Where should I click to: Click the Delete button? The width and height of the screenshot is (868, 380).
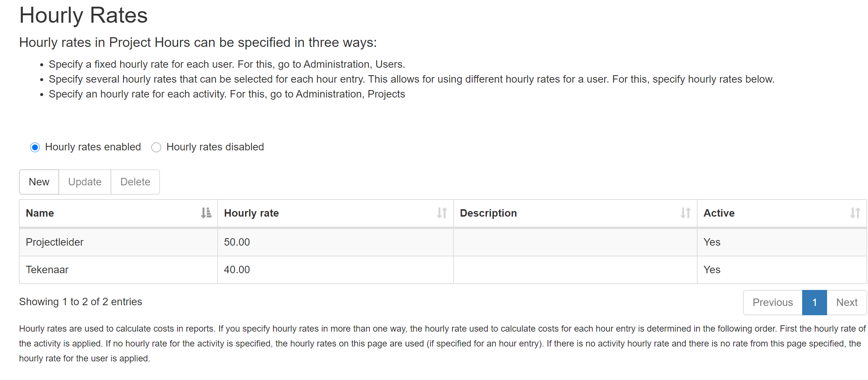135,182
